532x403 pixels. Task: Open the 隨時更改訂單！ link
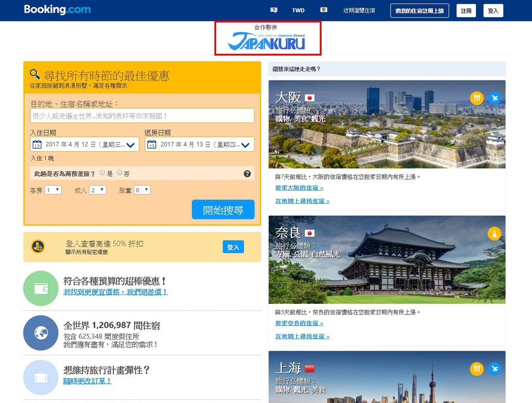click(x=87, y=381)
